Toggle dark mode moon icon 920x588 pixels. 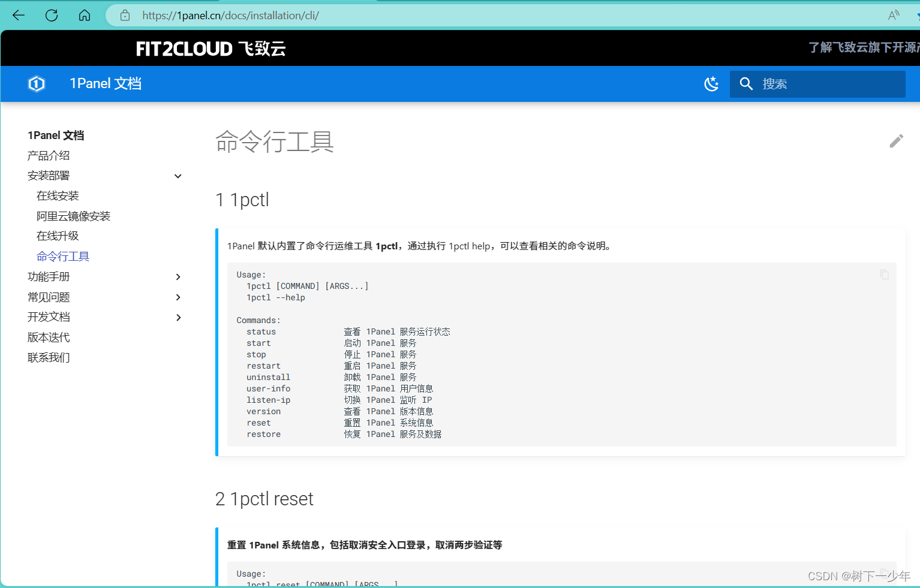pyautogui.click(x=711, y=84)
